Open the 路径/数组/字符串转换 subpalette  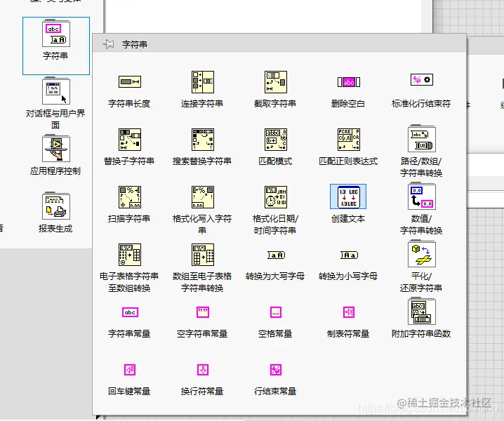coord(422,138)
